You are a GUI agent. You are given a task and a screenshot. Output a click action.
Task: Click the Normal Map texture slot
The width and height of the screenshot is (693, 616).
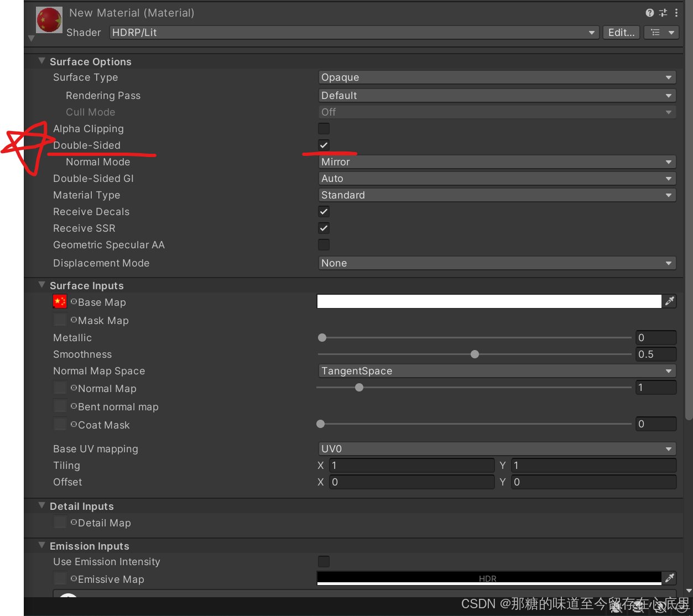click(60, 388)
